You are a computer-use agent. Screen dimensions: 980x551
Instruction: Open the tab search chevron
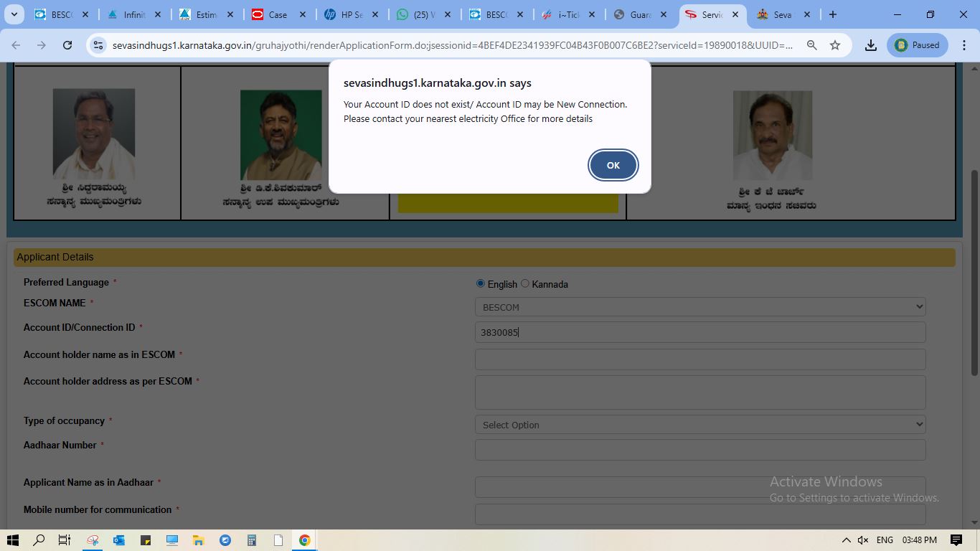point(14,14)
